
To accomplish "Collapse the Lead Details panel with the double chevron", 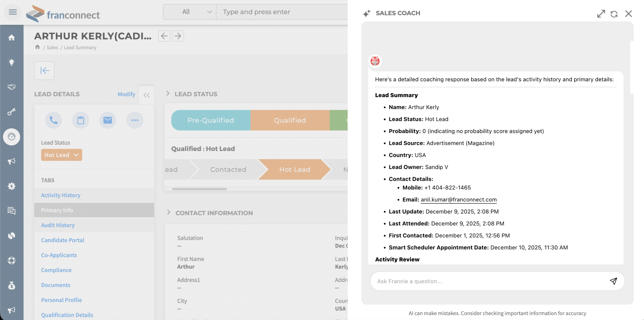I will tap(146, 95).
